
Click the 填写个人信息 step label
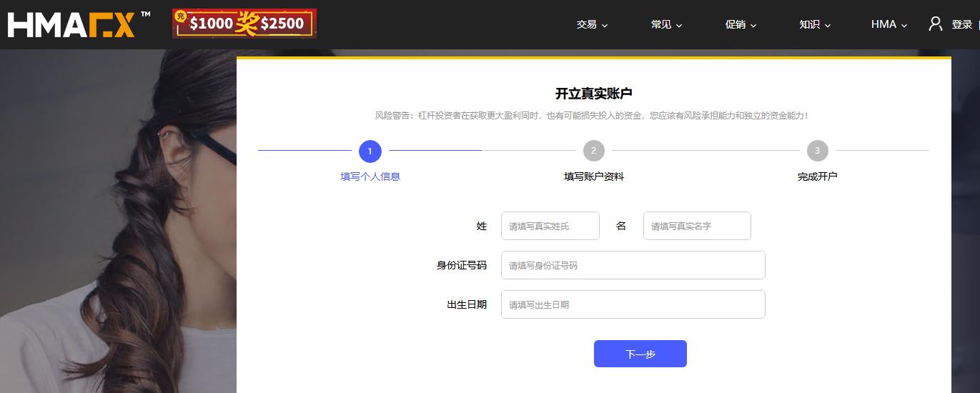click(x=370, y=176)
